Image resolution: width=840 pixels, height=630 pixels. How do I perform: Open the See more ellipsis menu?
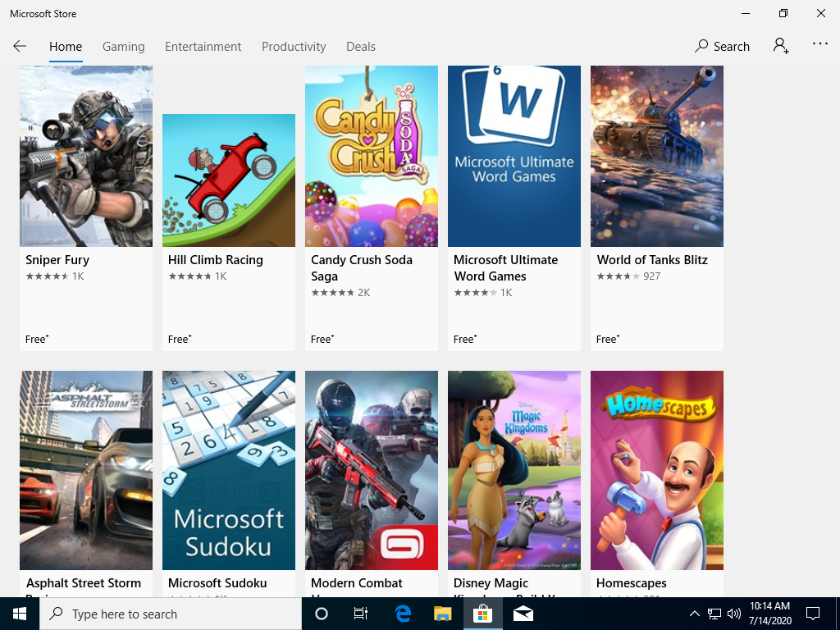click(x=819, y=44)
